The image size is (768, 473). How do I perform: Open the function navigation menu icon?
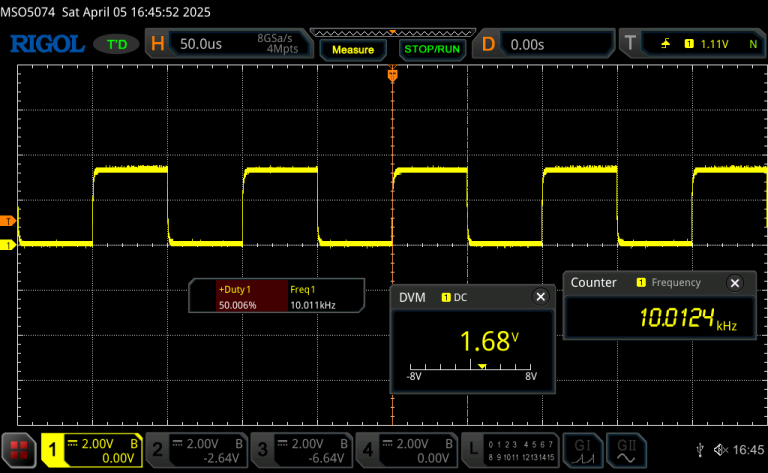(18, 450)
